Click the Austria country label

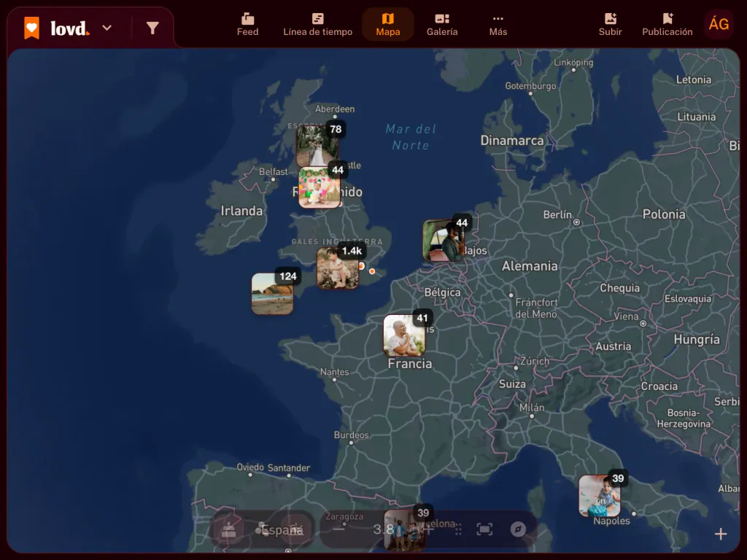(x=613, y=346)
